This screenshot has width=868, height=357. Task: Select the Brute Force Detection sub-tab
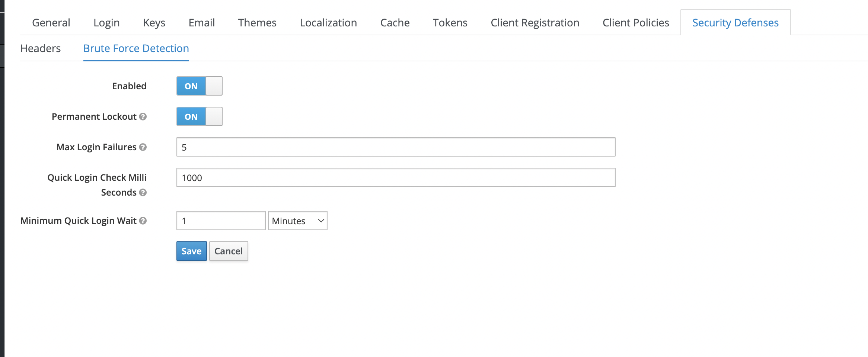[x=136, y=48]
